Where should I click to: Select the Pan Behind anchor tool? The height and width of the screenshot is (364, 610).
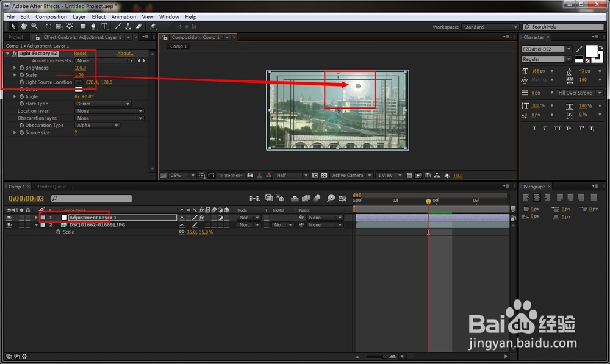pos(70,26)
